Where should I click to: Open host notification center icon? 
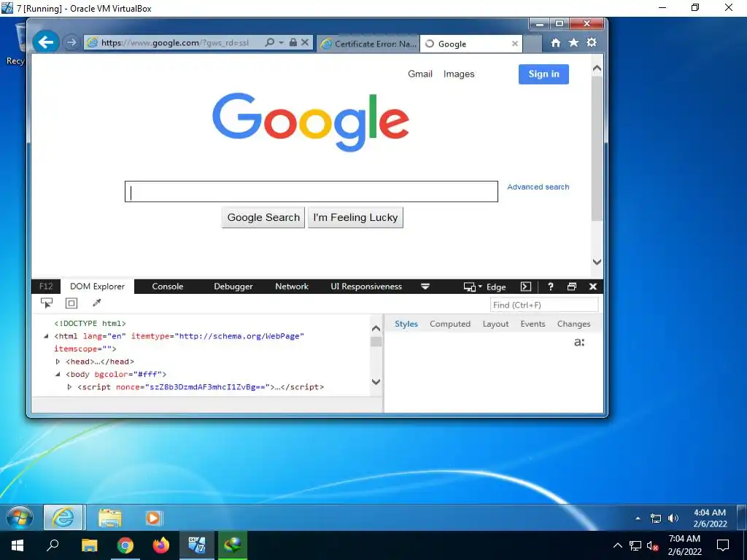tap(723, 545)
